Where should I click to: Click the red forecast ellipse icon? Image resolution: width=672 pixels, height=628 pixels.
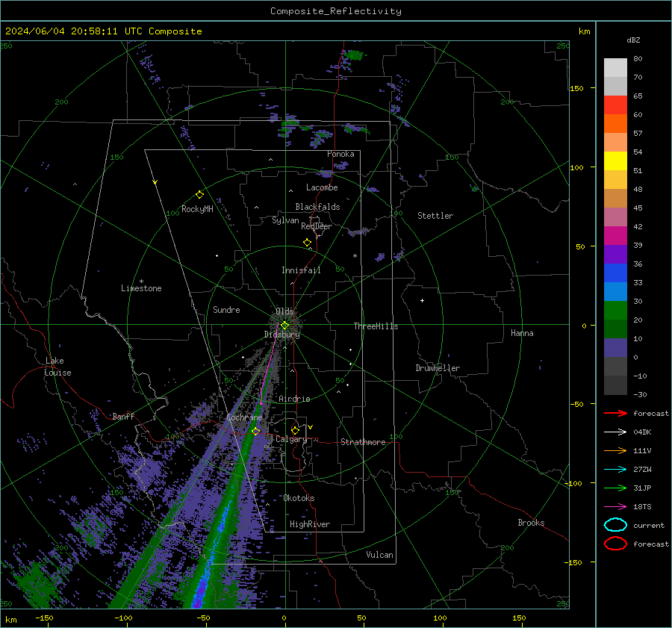tap(615, 544)
